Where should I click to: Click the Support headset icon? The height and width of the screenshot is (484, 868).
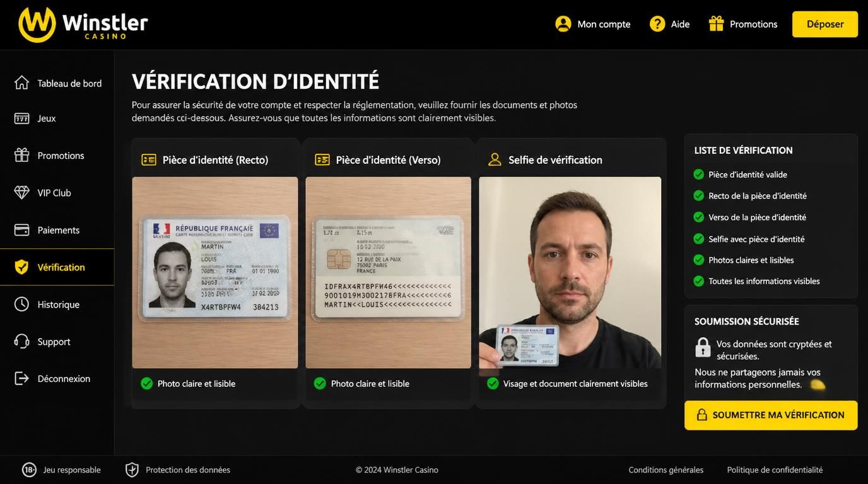coord(22,342)
